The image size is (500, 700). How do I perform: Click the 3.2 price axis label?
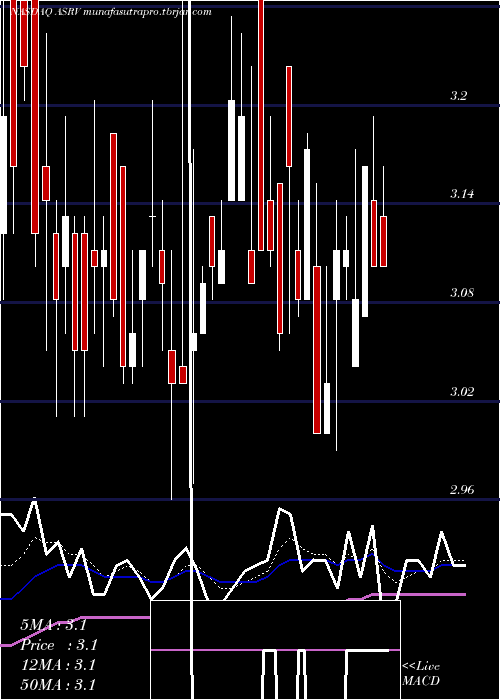(458, 96)
